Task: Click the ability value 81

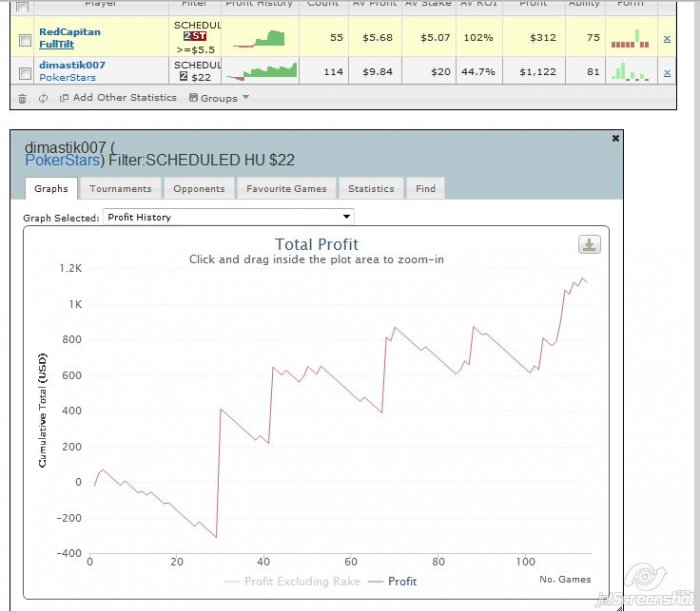Action: coord(593,71)
